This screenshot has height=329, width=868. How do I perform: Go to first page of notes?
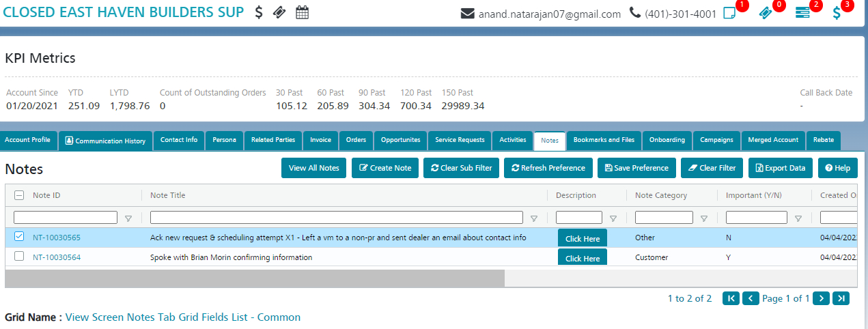731,298
